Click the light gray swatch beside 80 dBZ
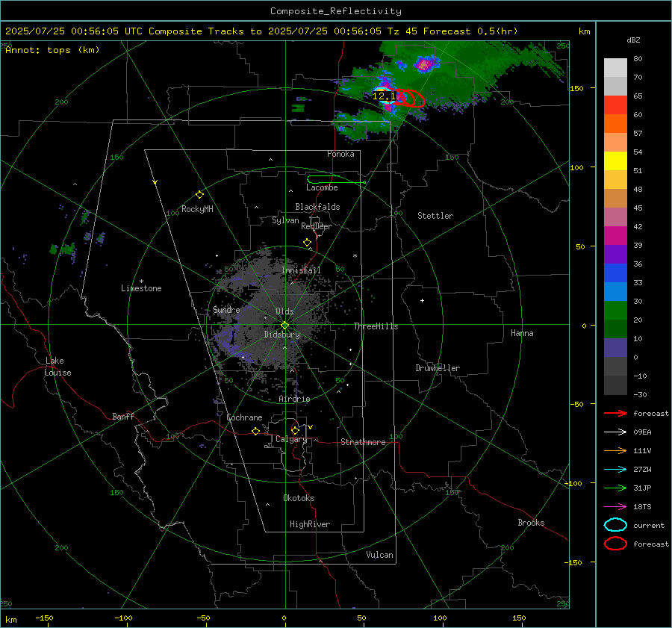This screenshot has width=672, height=628. click(x=615, y=68)
